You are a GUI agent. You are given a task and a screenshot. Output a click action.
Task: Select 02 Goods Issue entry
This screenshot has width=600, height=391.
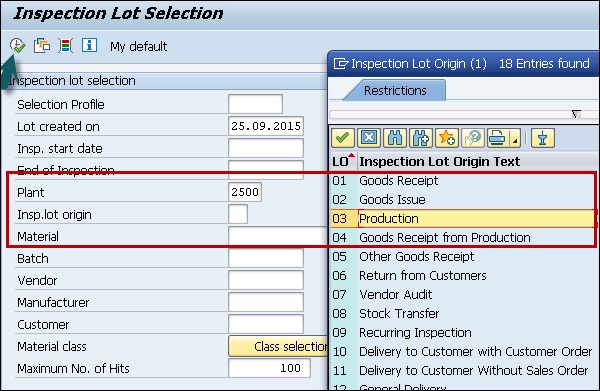[x=464, y=200]
